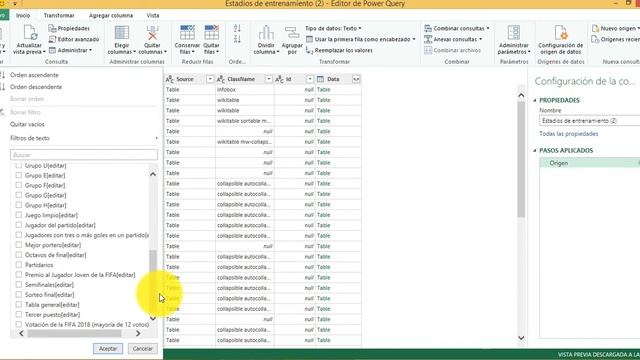Viewport: 640px width, 360px height.
Task: Click Usar la primera fila como encabezado
Action: [360, 39]
